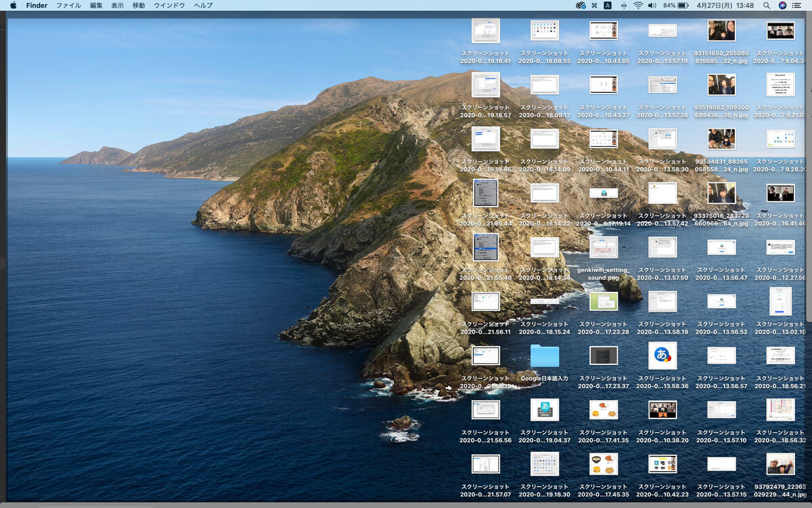Image resolution: width=812 pixels, height=508 pixels.
Task: Select screenshot icon dated 2020-0...21.56.56
Action: click(x=486, y=410)
